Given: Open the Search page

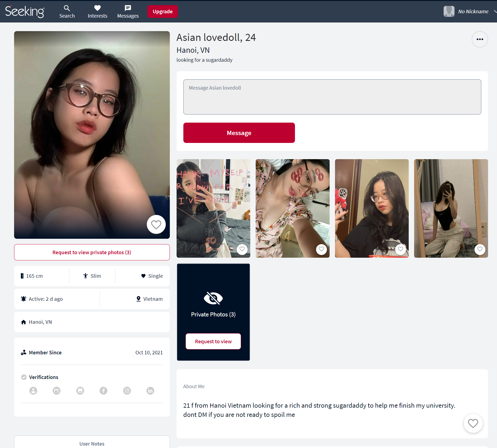Looking at the screenshot, I should click(67, 12).
